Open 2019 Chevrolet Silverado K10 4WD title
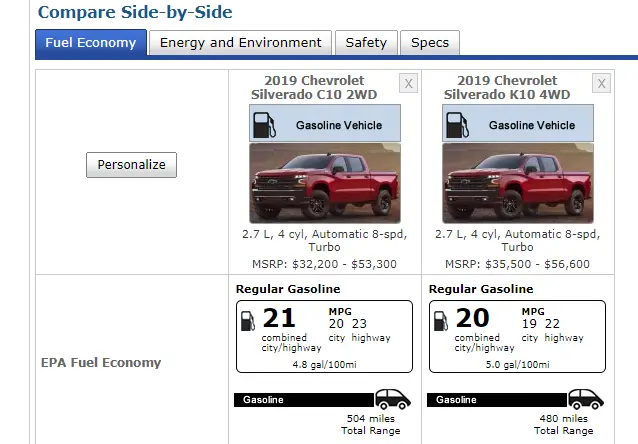This screenshot has height=444, width=638. point(507,87)
